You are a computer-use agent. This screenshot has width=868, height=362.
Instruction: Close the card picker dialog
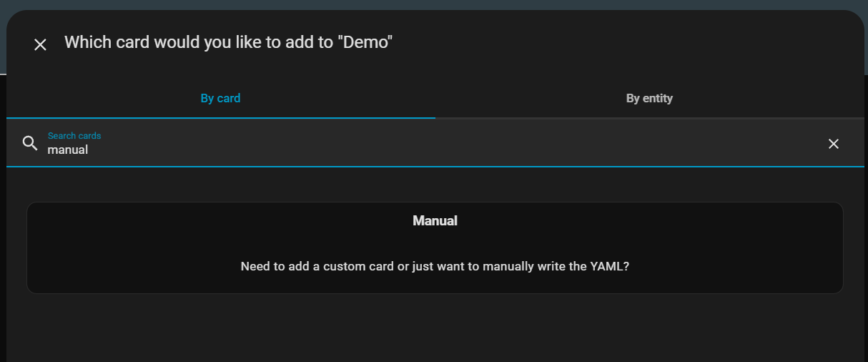click(x=40, y=44)
